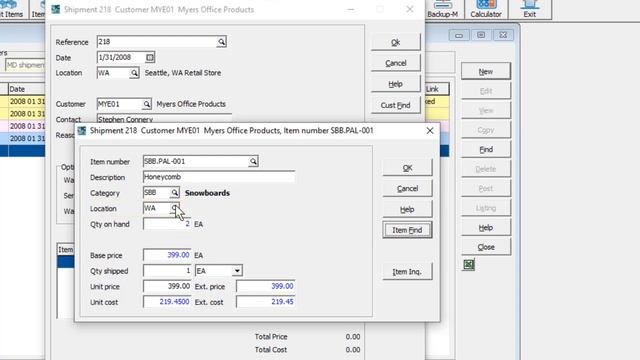640x360 pixels.
Task: Click New in the shipments list window
Action: 486,71
